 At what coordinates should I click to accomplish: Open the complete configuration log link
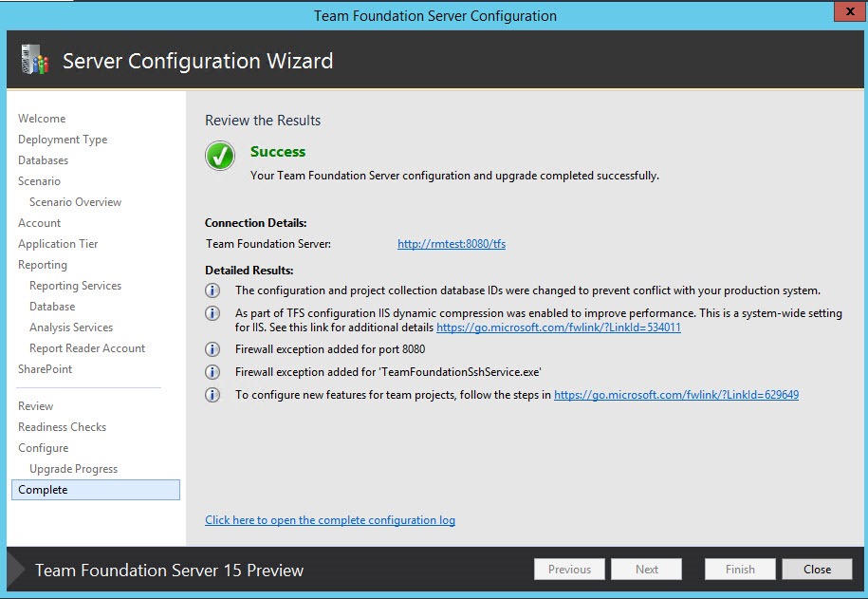point(330,520)
